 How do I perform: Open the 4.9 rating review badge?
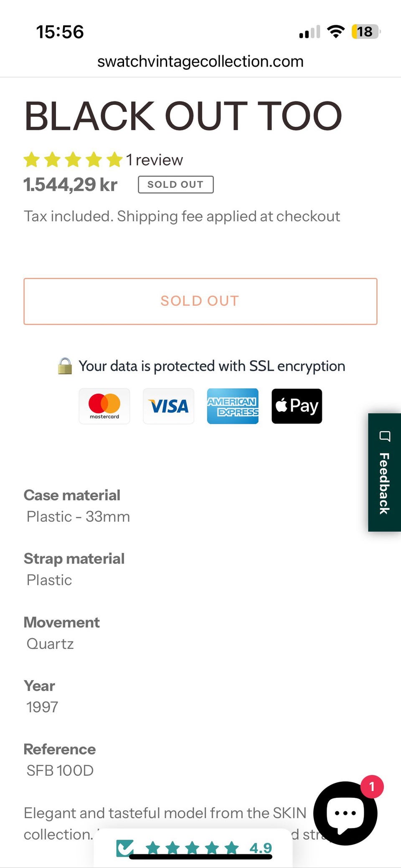[261, 848]
